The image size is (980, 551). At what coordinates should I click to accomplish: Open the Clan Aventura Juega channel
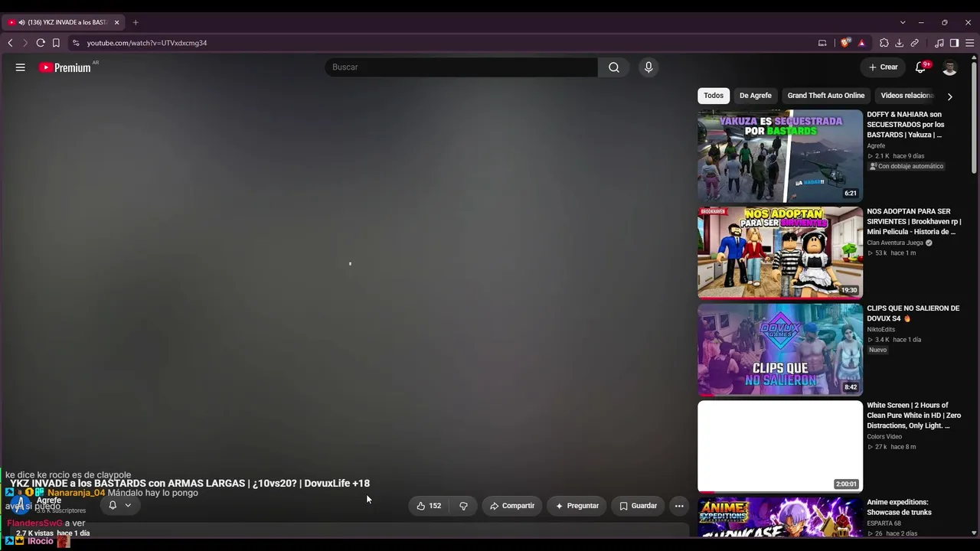894,243
